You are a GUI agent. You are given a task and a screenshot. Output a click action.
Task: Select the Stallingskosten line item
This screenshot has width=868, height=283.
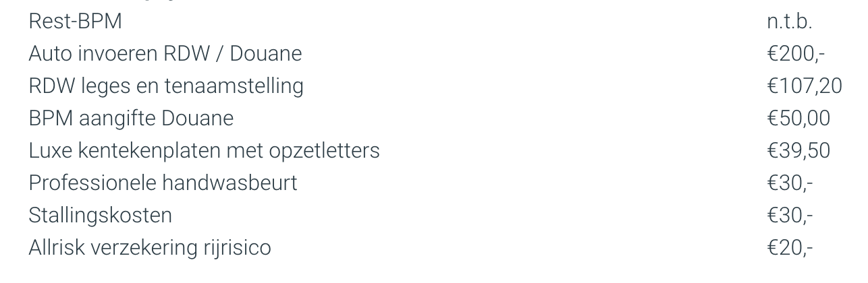pos(100,215)
